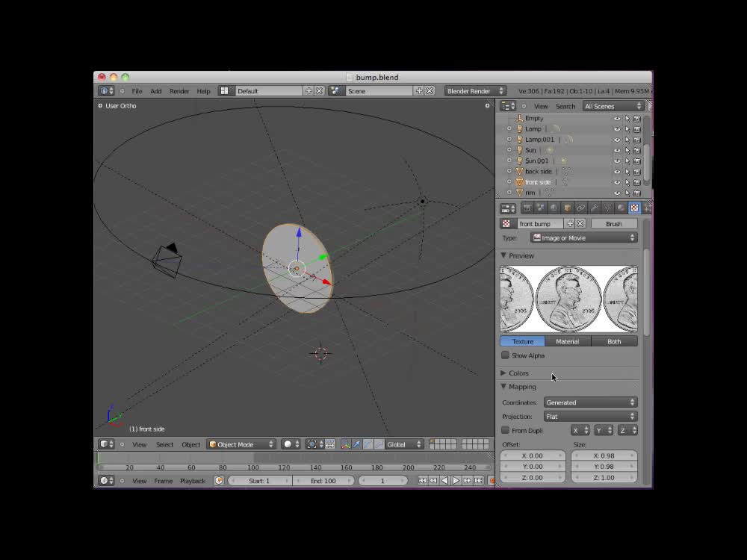Open the Object Constraints chain-link icon
This screenshot has width=747, height=560.
[x=580, y=208]
